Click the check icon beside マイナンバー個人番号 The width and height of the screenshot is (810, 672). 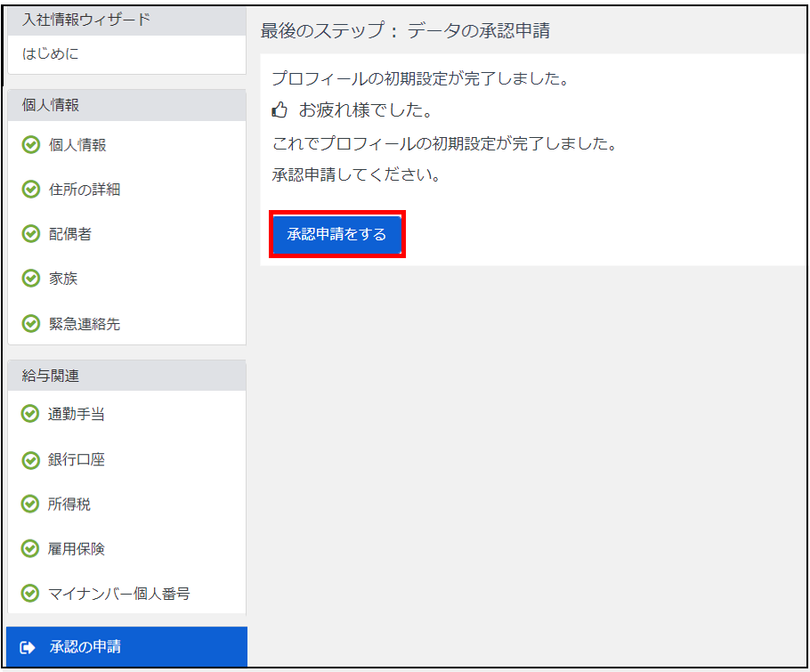pos(31,594)
